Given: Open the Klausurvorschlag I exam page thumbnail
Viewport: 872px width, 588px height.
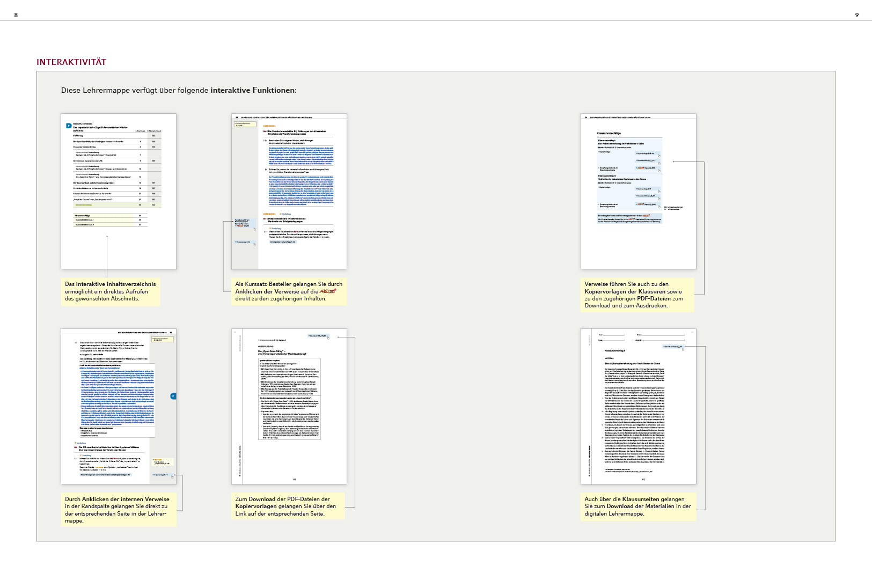Looking at the screenshot, I should (638, 406).
